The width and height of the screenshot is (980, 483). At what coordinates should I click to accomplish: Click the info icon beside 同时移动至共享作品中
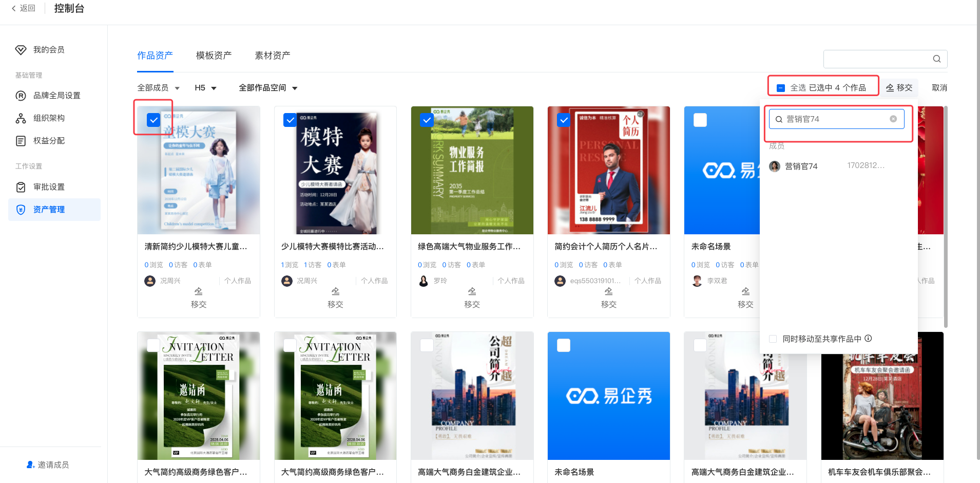coord(869,339)
